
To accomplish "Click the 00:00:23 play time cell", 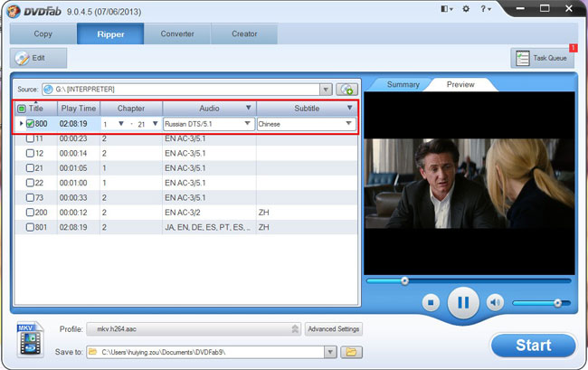I will coord(73,138).
